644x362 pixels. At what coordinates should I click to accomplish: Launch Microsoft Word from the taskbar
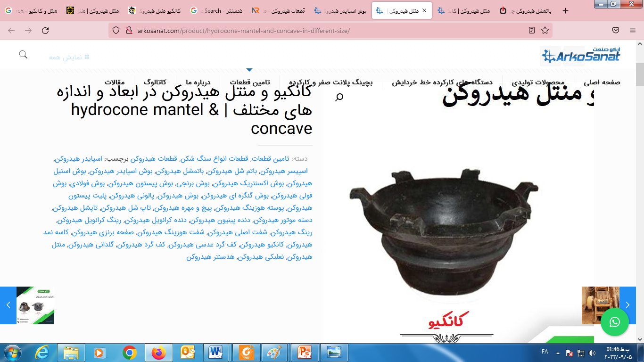click(x=216, y=352)
